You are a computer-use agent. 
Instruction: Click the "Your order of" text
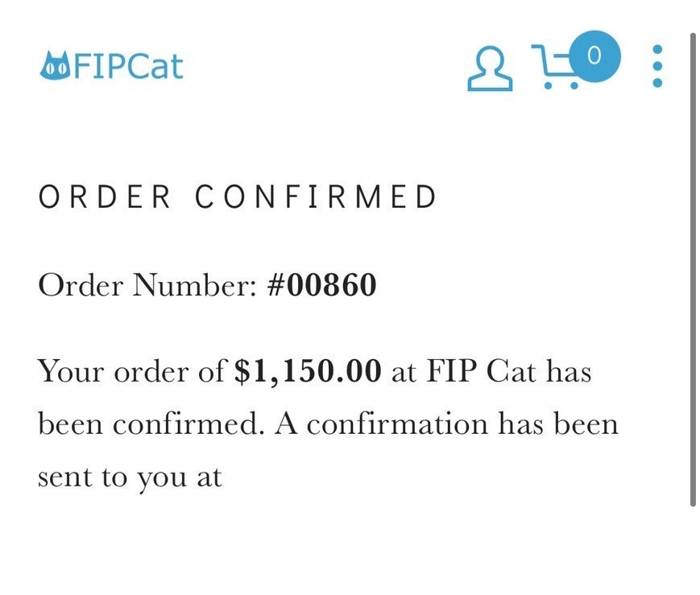click(x=132, y=372)
